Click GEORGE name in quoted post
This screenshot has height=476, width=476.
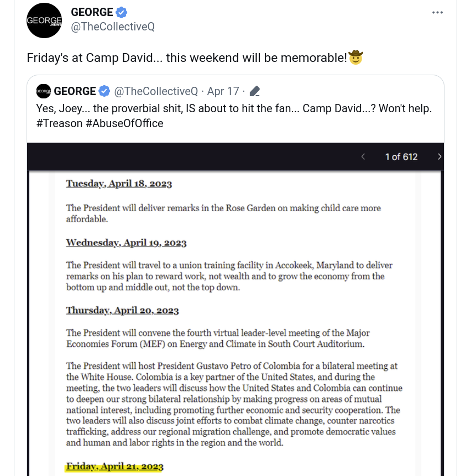(75, 91)
